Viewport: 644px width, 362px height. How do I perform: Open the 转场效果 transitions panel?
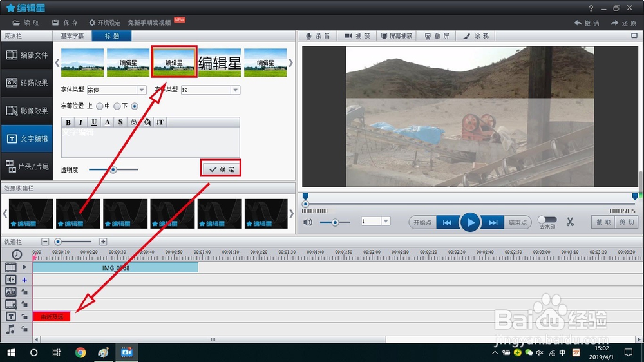tap(26, 83)
